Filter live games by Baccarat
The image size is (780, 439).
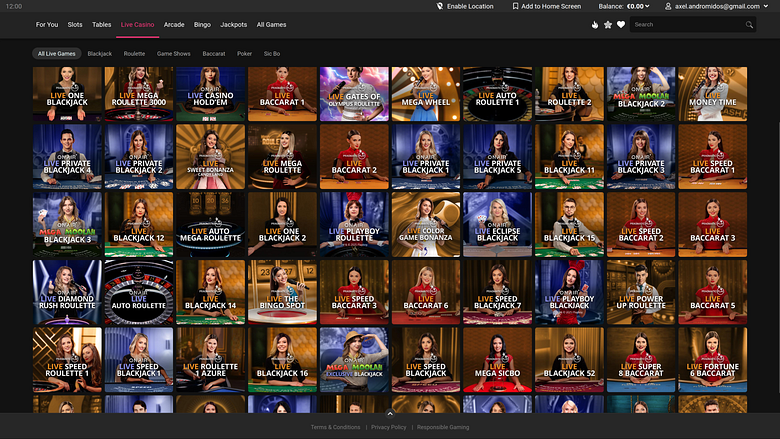point(214,54)
